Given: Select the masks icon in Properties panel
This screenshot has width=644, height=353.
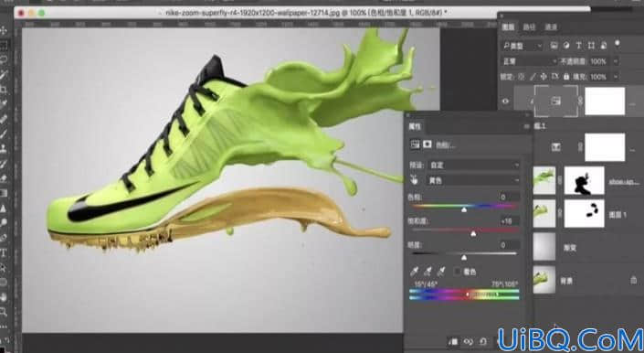Looking at the screenshot, I should (428, 144).
